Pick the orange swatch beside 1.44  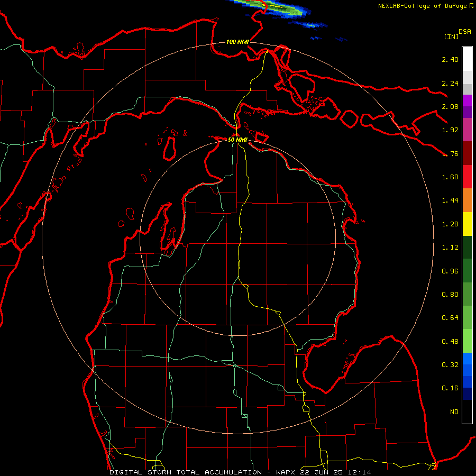(x=467, y=200)
